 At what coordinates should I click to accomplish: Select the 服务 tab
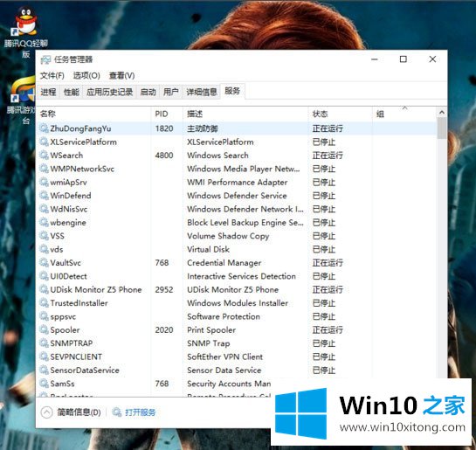tap(232, 91)
